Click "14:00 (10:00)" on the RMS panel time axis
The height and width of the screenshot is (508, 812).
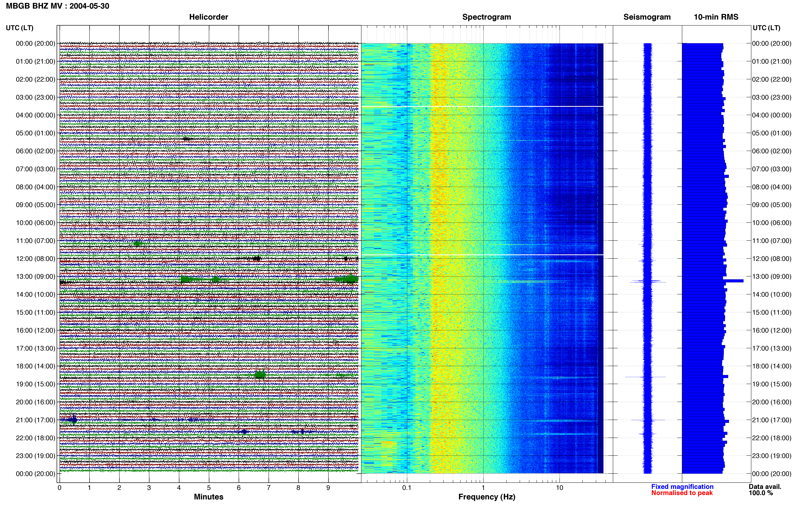[772, 295]
